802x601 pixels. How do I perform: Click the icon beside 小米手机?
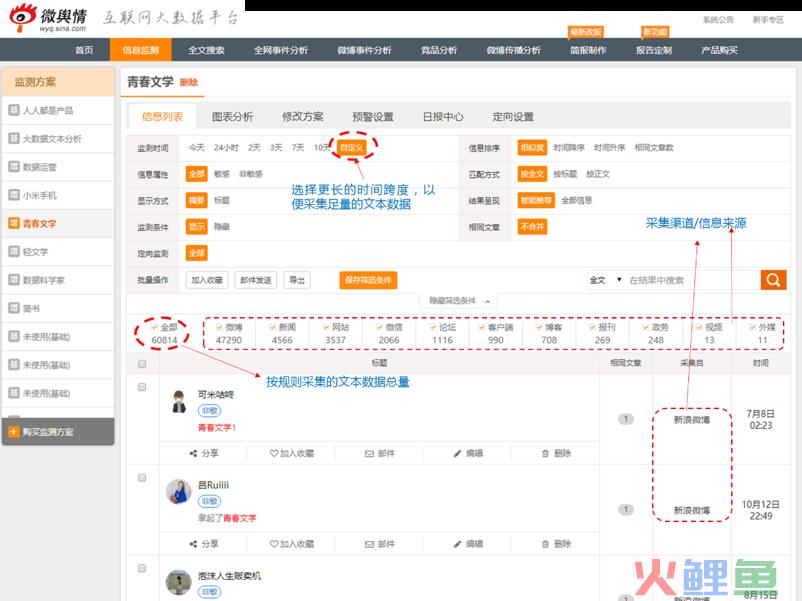click(14, 195)
